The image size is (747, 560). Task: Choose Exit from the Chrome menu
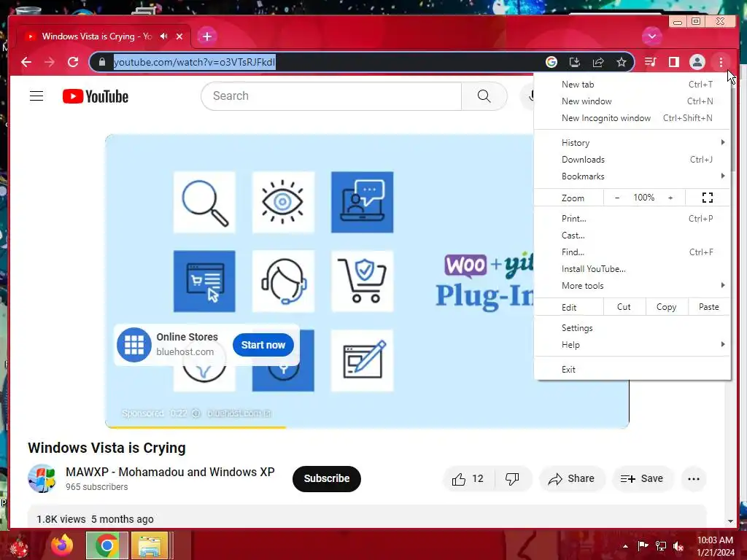[x=632, y=369]
